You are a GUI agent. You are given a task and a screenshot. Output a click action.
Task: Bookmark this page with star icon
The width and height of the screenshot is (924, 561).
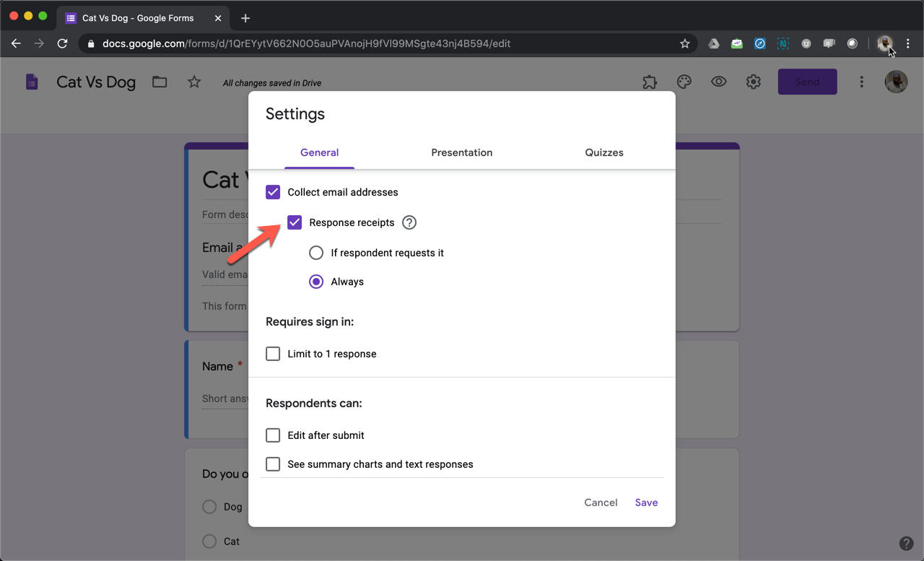(x=684, y=43)
